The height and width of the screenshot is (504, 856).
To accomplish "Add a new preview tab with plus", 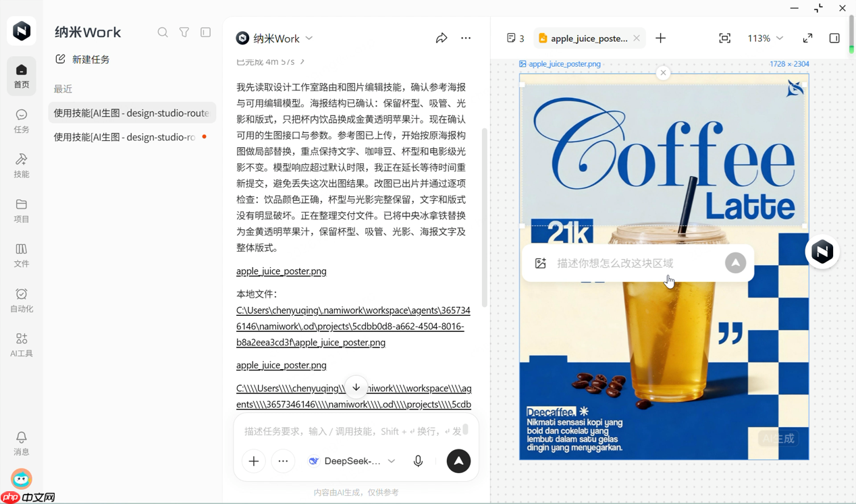I will pyautogui.click(x=660, y=38).
